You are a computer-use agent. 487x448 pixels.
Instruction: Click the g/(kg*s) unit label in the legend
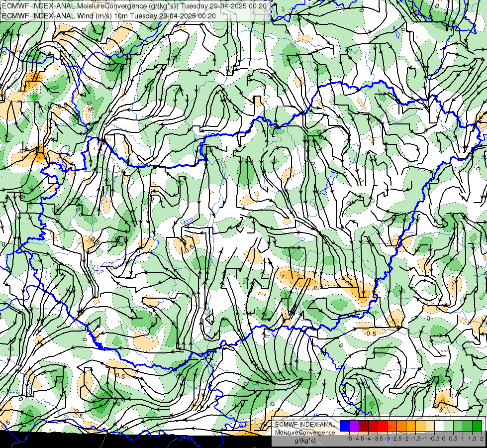(x=305, y=441)
